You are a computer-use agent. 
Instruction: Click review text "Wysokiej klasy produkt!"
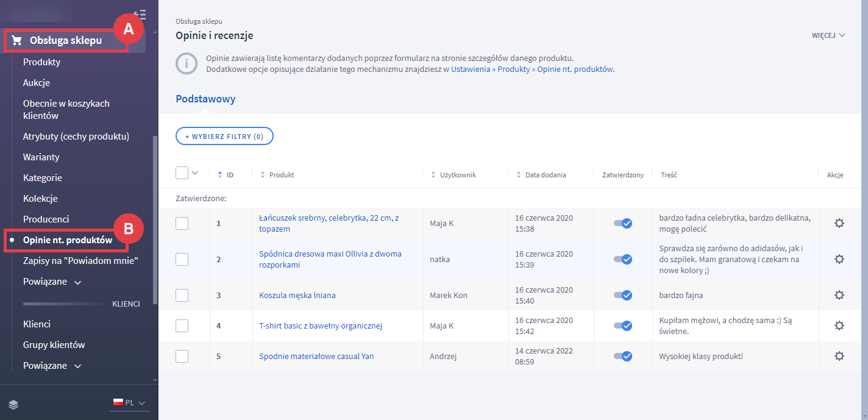tap(701, 356)
